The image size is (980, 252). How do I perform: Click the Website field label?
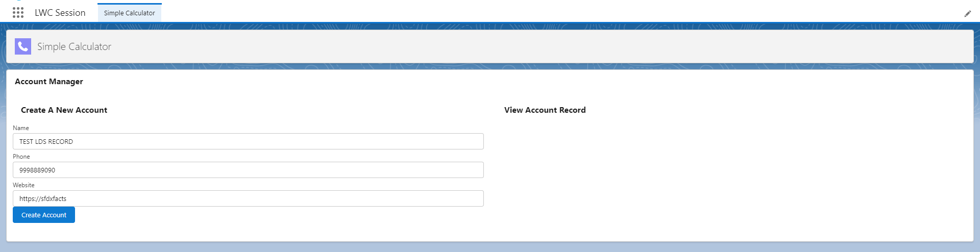[x=23, y=185]
